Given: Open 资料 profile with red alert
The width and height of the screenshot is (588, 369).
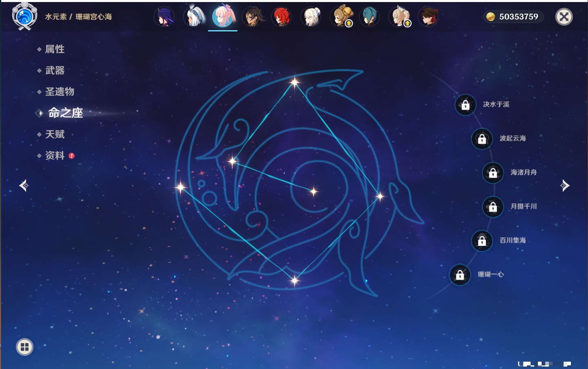Looking at the screenshot, I should click(x=55, y=156).
